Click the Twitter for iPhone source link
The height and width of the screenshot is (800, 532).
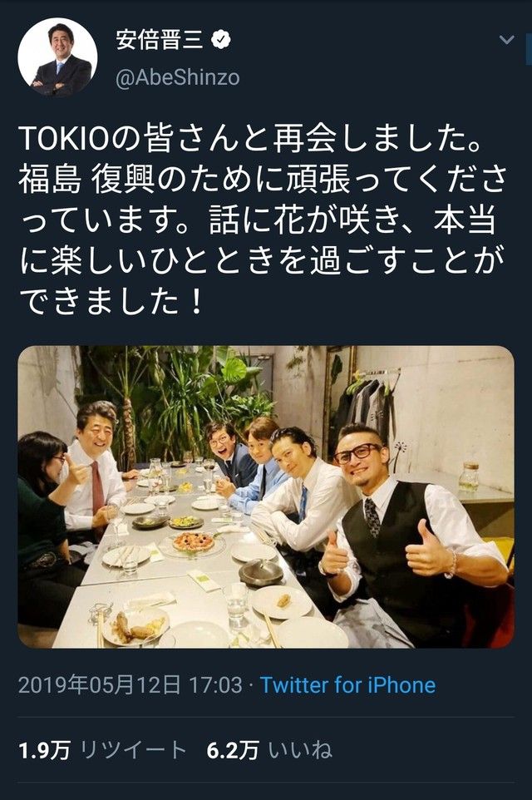347,685
